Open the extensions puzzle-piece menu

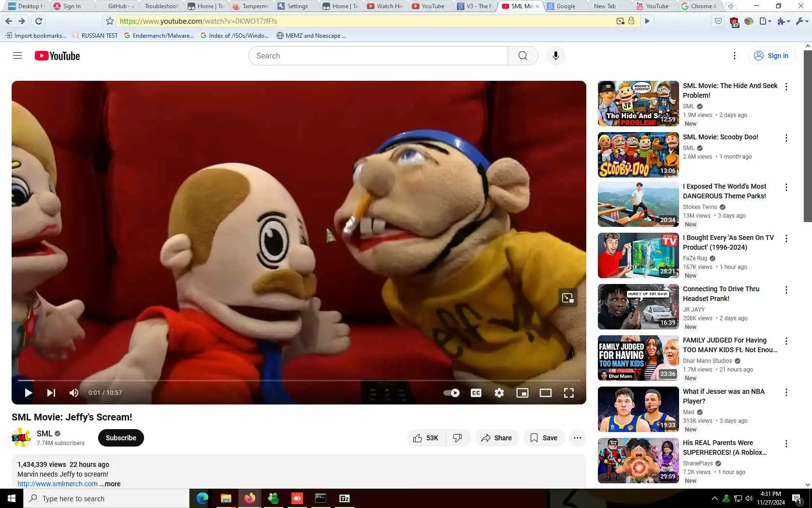click(783, 21)
